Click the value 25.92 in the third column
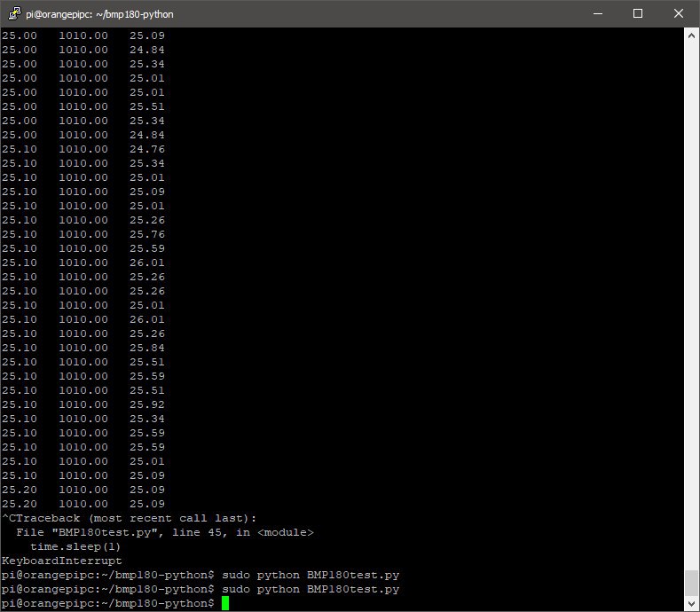Image resolution: width=700 pixels, height=612 pixels. click(147, 404)
